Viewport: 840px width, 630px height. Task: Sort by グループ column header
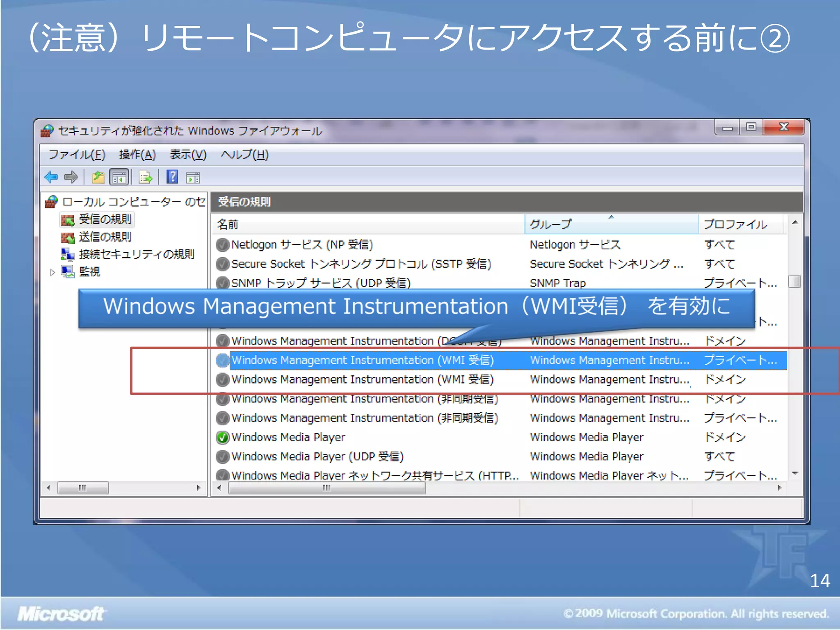click(x=611, y=224)
